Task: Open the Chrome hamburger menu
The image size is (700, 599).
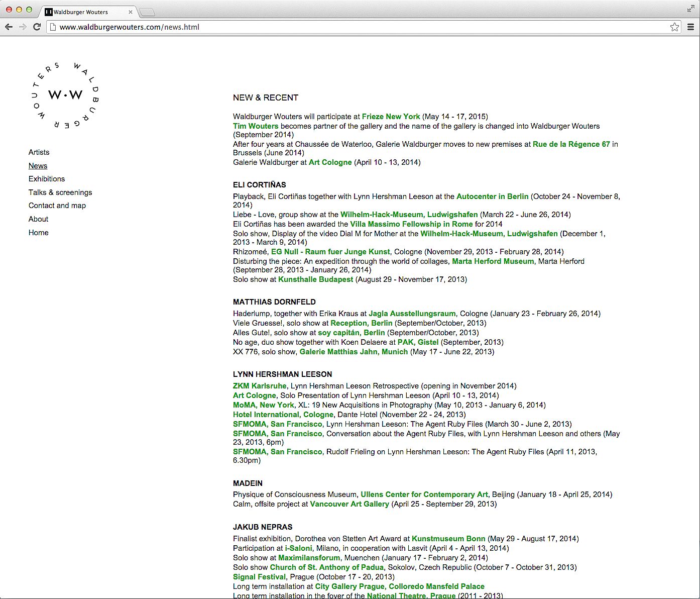Action: 691,27
